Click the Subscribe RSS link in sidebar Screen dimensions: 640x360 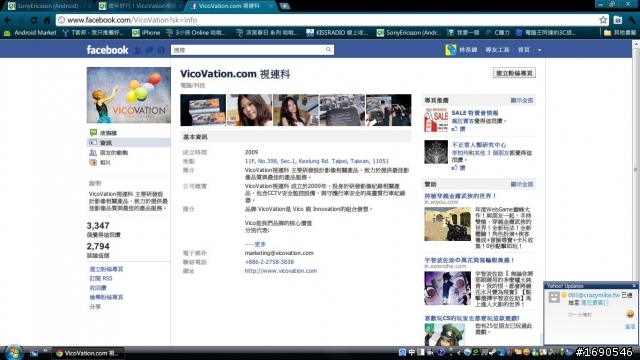(x=101, y=278)
